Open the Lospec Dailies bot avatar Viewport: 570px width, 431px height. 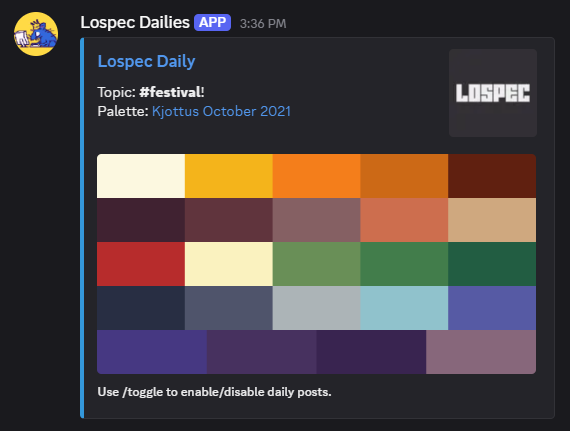[36, 34]
